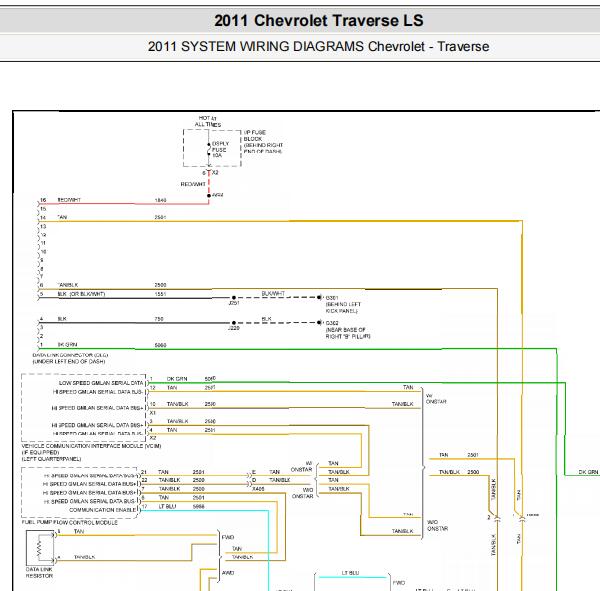
Task: Click the "2011 Chevrolet Traverse LS" title
Action: [318, 21]
